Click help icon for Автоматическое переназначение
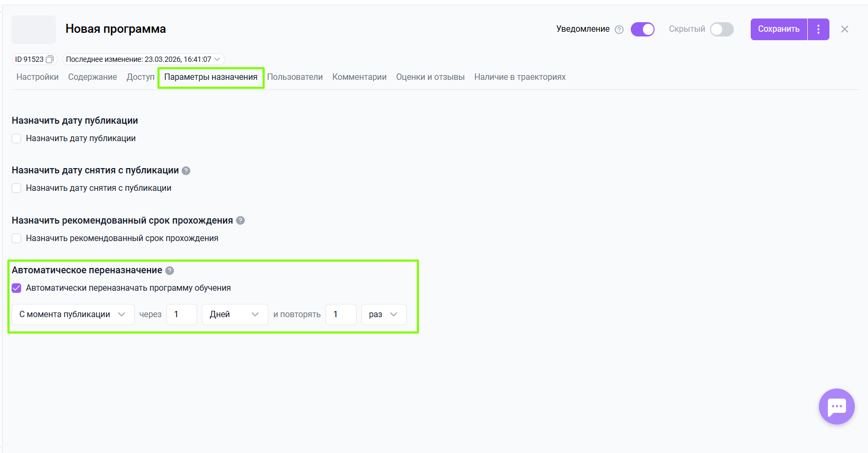 (170, 271)
